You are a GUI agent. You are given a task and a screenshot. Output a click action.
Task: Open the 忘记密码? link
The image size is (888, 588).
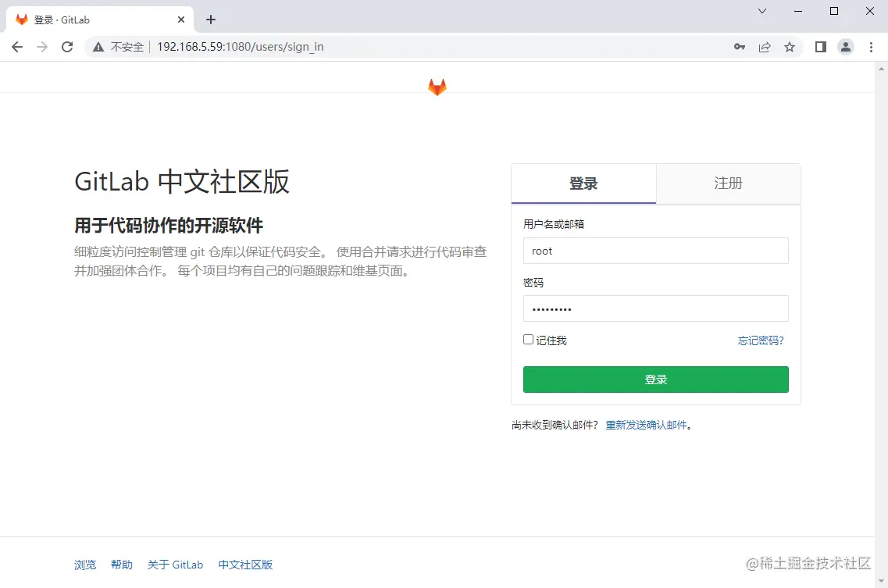(761, 340)
